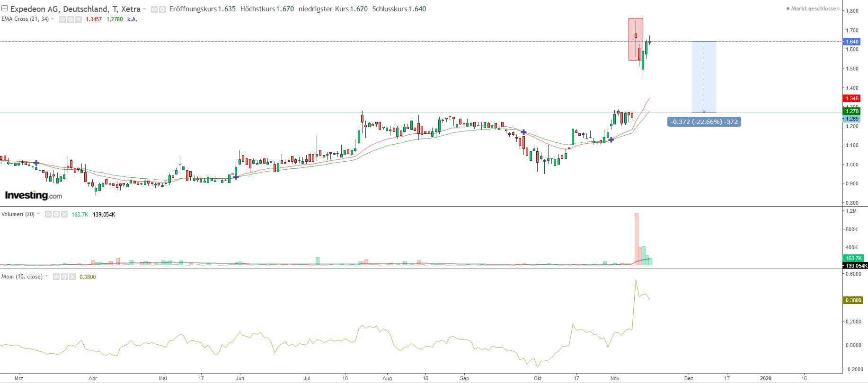Click the blue 1.640 current price label

coord(852,42)
